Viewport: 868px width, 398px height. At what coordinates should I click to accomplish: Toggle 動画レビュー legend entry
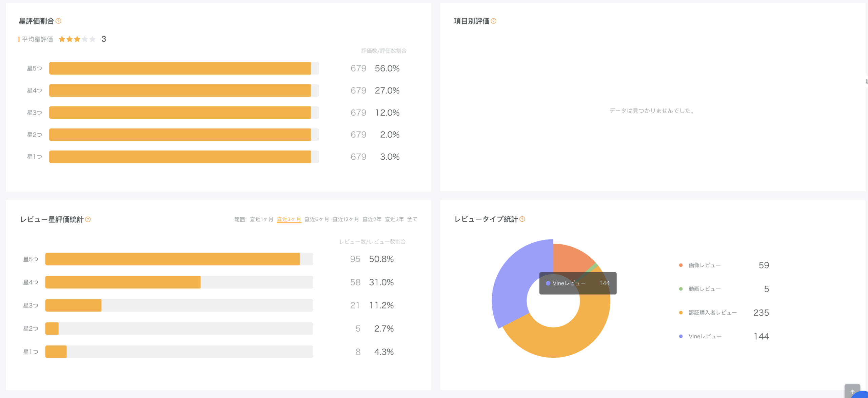[704, 289]
